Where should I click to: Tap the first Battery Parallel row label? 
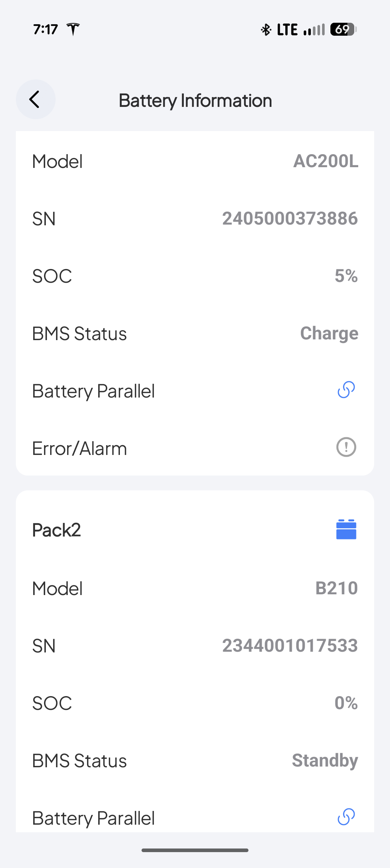(94, 391)
